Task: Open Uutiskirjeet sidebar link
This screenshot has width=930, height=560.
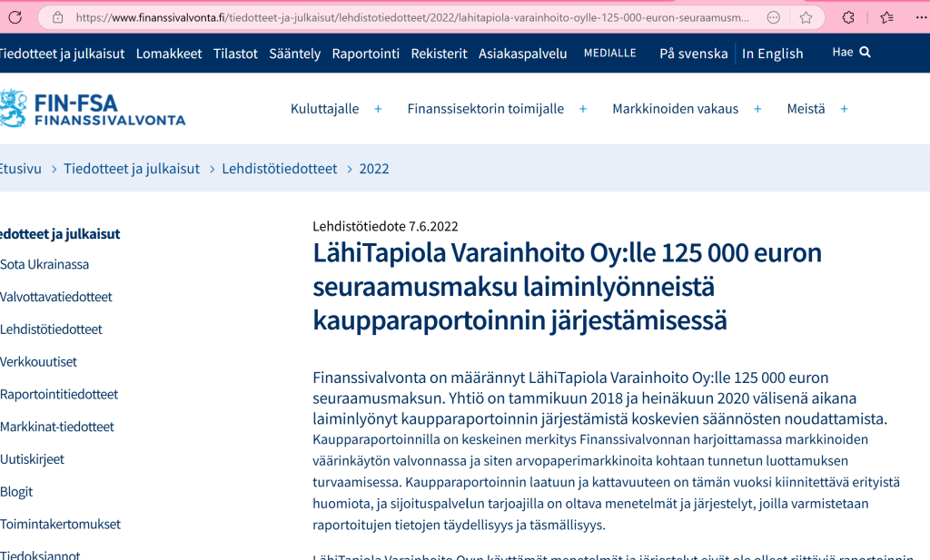Action: (x=32, y=459)
